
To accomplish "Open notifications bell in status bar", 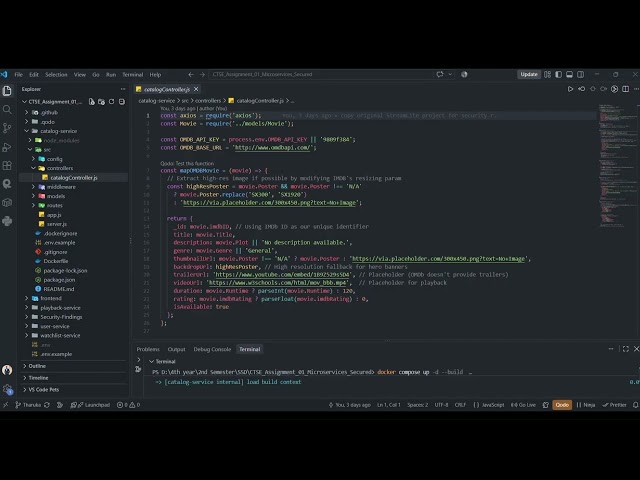I will (x=636, y=405).
